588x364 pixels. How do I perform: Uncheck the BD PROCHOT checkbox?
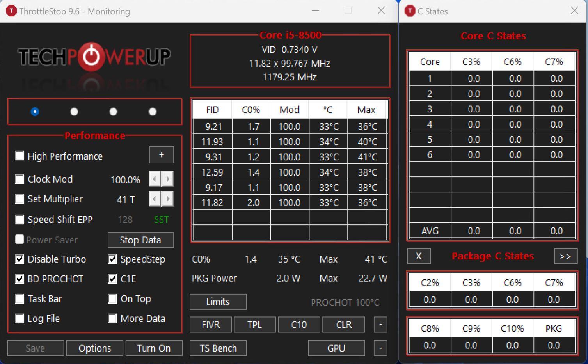click(x=20, y=279)
